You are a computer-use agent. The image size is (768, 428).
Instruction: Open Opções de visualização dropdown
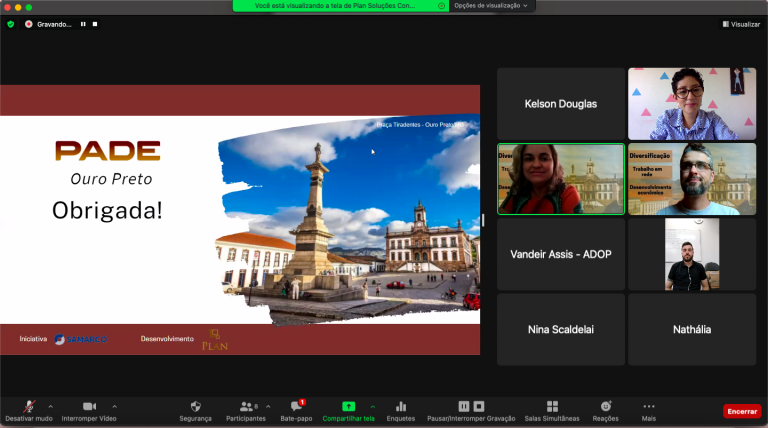click(491, 5)
